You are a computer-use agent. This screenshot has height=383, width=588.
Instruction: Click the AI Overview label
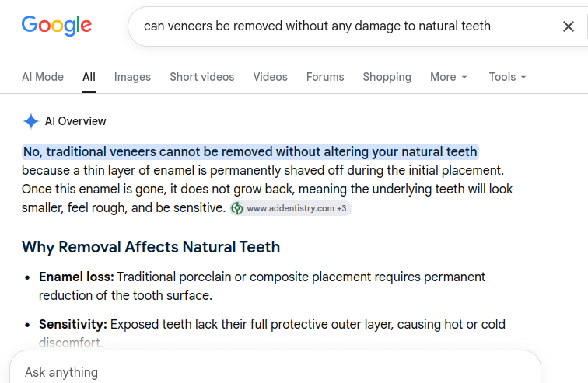click(x=75, y=121)
